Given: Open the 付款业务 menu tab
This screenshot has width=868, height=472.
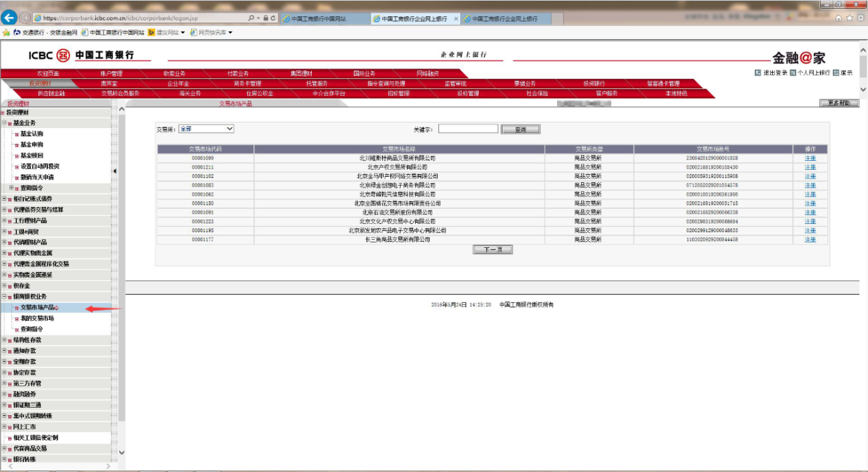Looking at the screenshot, I should pyautogui.click(x=238, y=73).
